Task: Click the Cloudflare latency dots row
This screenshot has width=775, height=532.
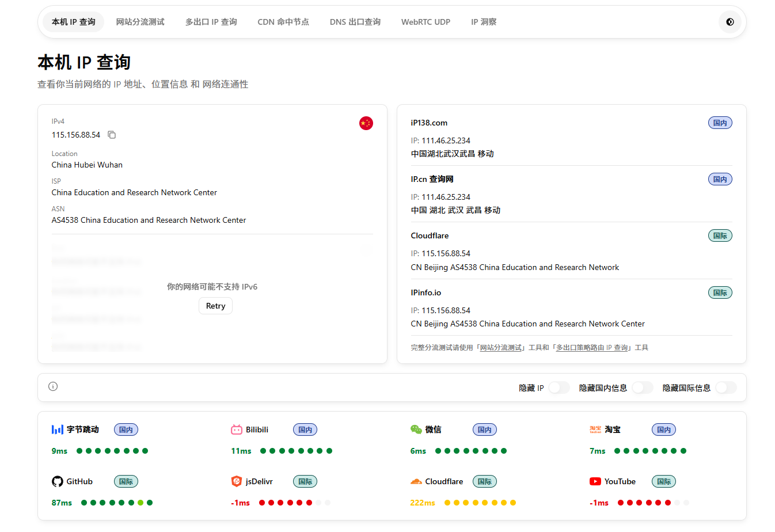Action: coord(478,502)
